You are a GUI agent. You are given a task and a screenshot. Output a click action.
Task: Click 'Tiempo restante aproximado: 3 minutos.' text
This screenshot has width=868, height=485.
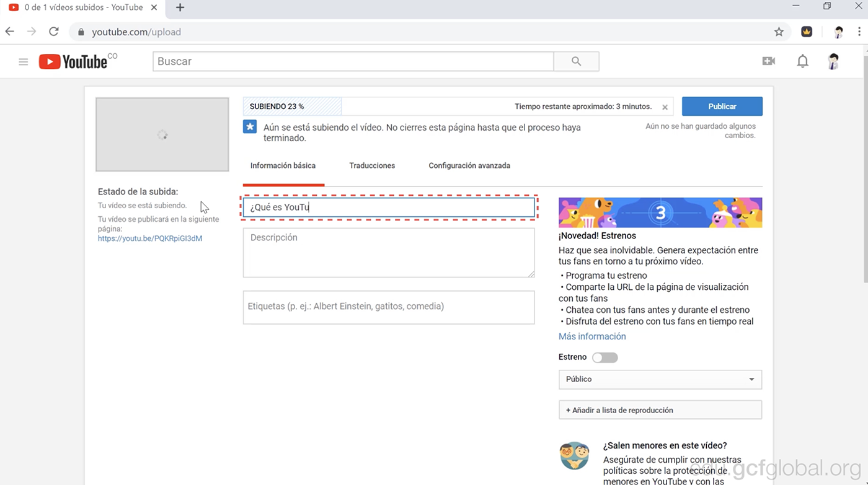pos(583,107)
